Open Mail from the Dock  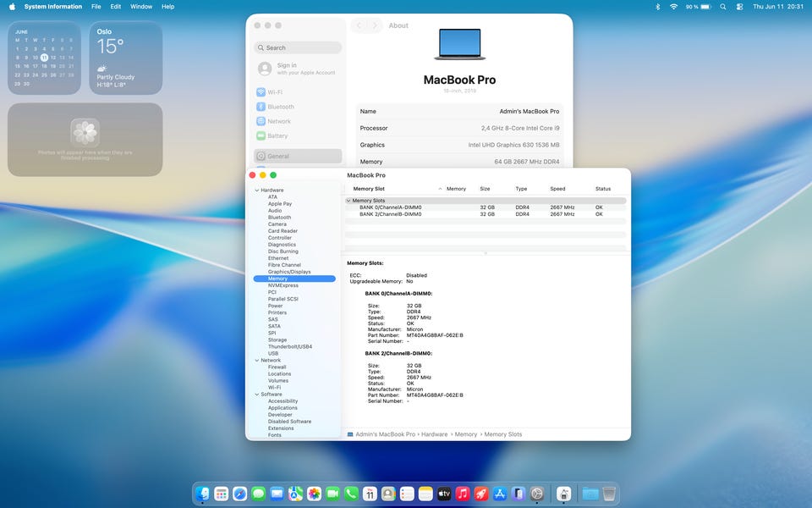click(277, 494)
